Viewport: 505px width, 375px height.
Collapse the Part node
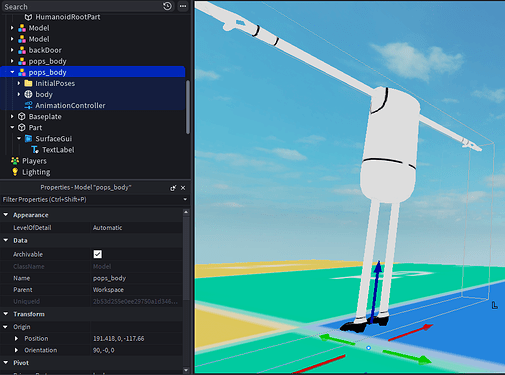pos(12,127)
